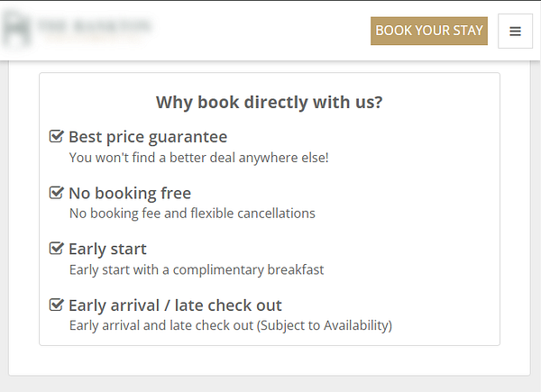
Task: Click "Early arrival / late check out" heading
Action: click(175, 305)
